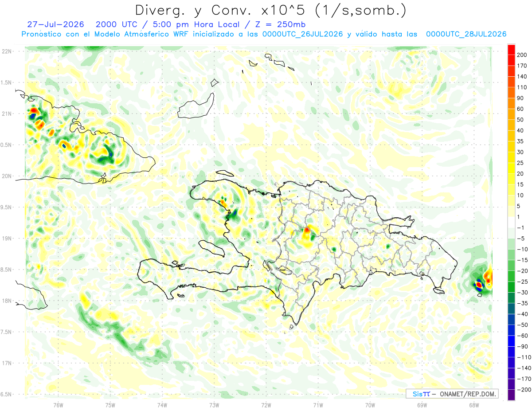Click the '140' color scale value

[522, 76]
